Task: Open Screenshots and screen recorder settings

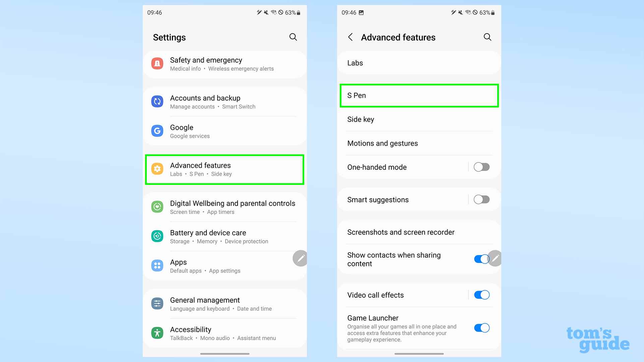Action: [401, 232]
